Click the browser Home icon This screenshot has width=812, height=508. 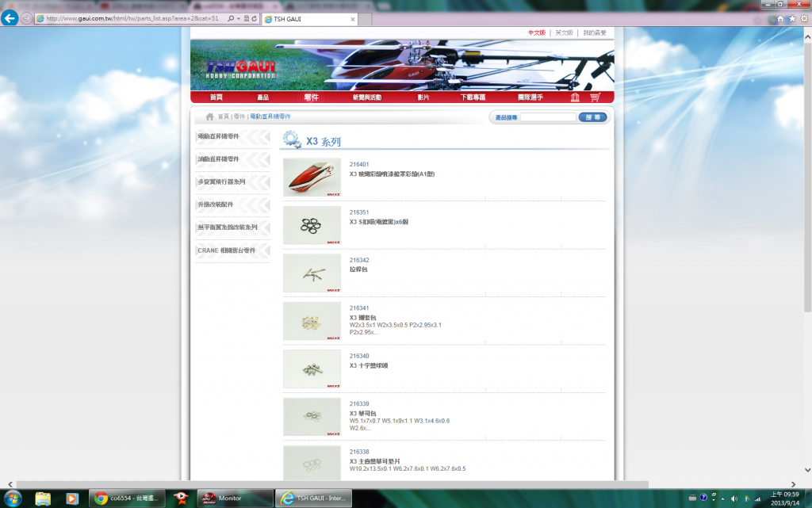pos(780,18)
